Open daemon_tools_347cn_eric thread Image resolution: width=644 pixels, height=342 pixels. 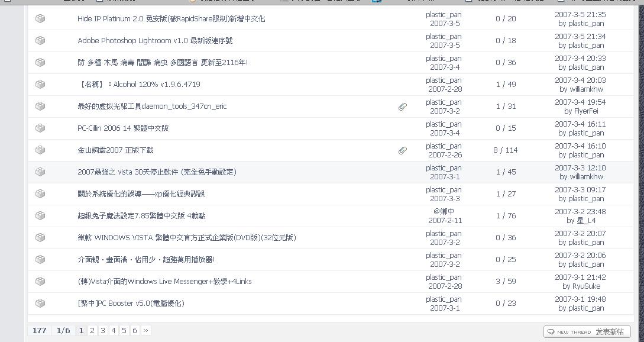point(152,106)
